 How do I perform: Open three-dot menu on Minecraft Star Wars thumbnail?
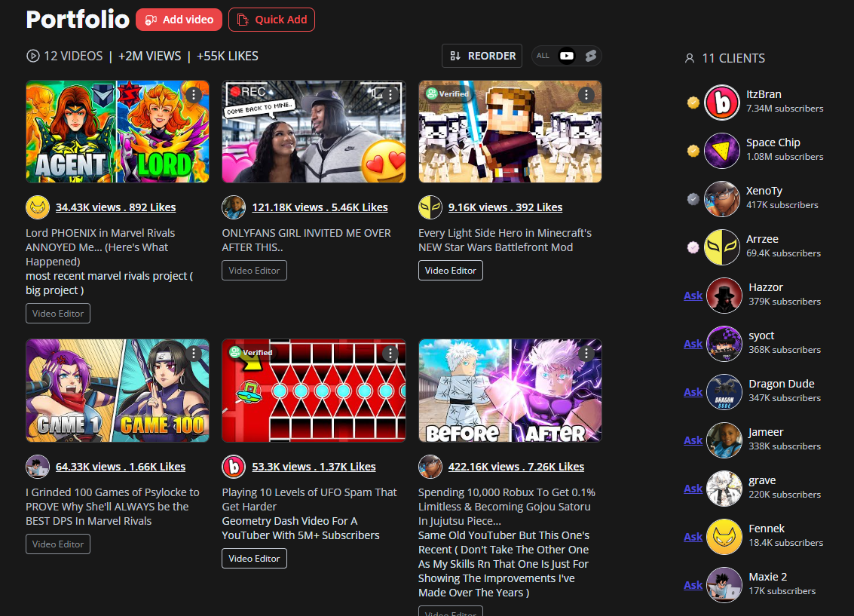(x=586, y=94)
